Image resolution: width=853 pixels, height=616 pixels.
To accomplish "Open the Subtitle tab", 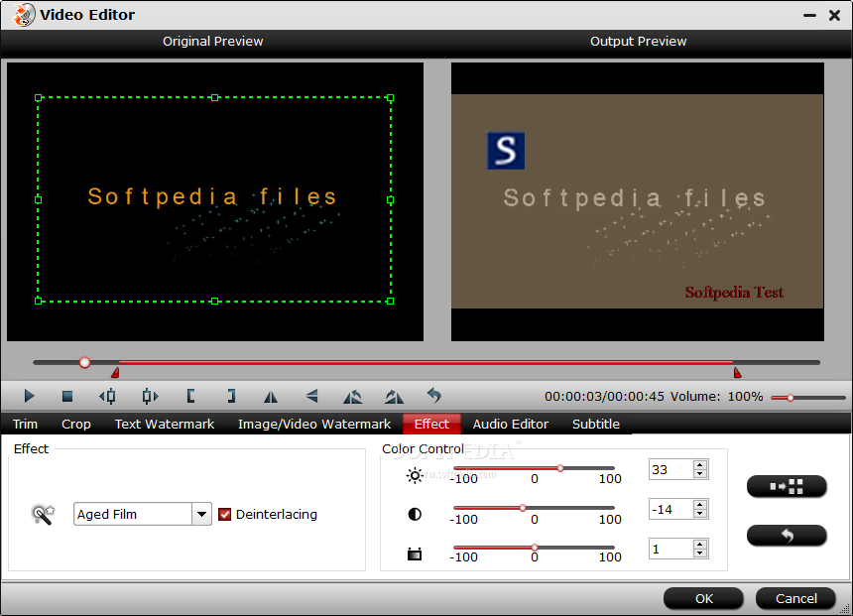I will coord(596,424).
